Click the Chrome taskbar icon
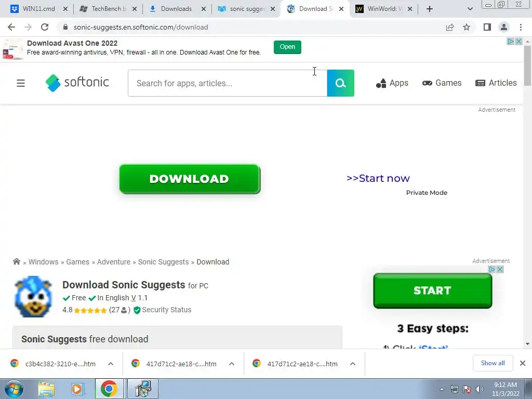 tap(109, 389)
